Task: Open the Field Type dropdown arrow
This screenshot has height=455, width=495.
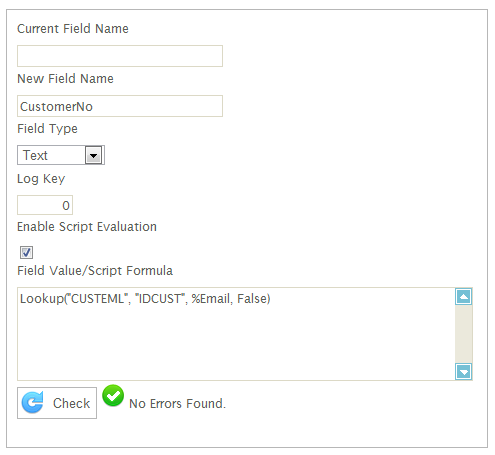Action: pos(94,155)
